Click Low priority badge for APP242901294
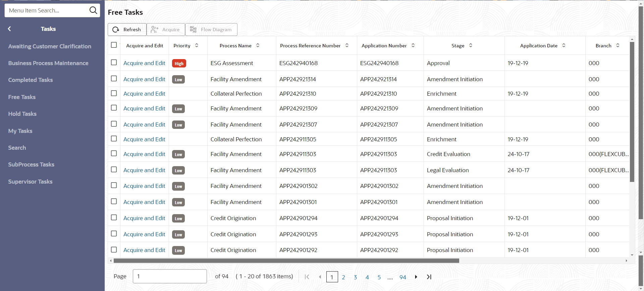Screen dimensions: 644x291 (x=178, y=219)
